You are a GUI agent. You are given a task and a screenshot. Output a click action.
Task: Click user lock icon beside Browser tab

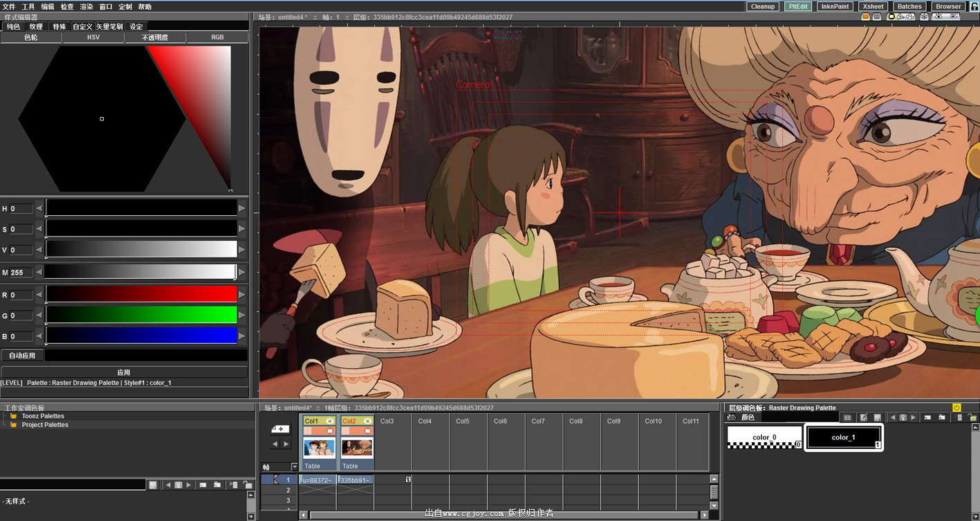(x=974, y=6)
